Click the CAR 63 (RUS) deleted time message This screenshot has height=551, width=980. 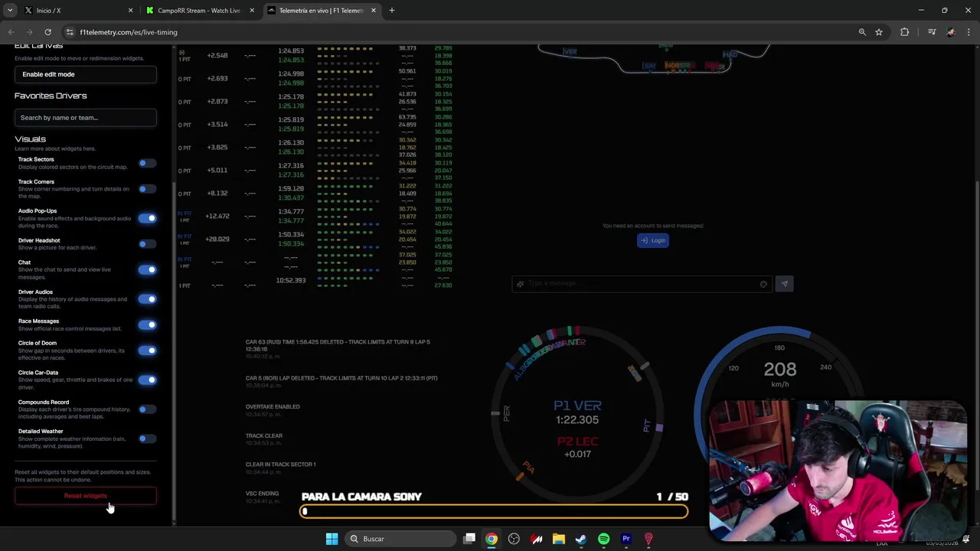click(x=338, y=345)
